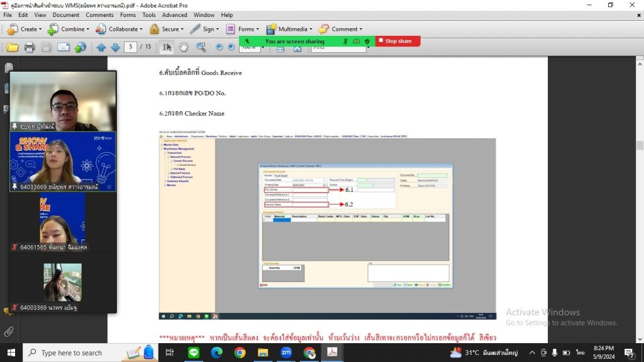Open the Sign dropdown
The height and width of the screenshot is (362, 644).
pos(204,29)
